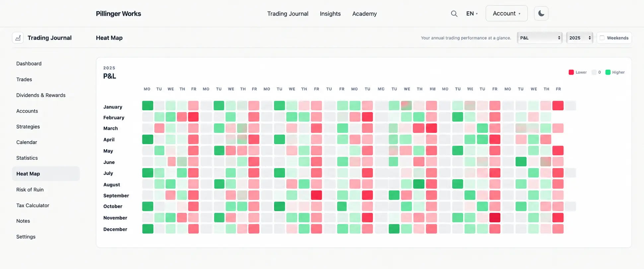The width and height of the screenshot is (644, 269).
Task: Click the last red cell in January row
Action: click(558, 106)
